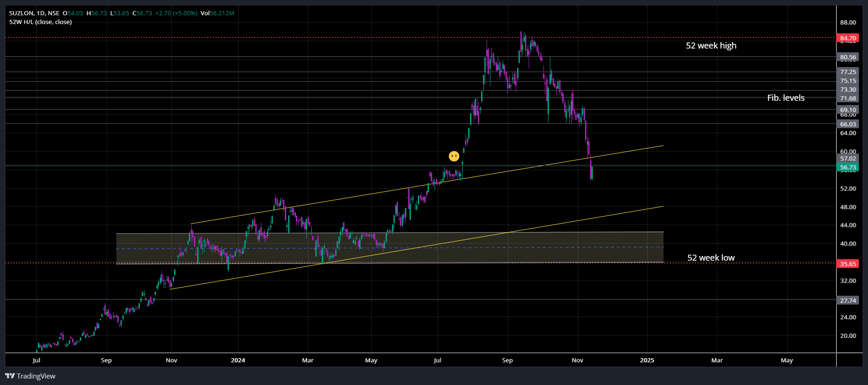This screenshot has width=868, height=385.
Task: Click the 44.00 price axis tick
Action: [848, 225]
